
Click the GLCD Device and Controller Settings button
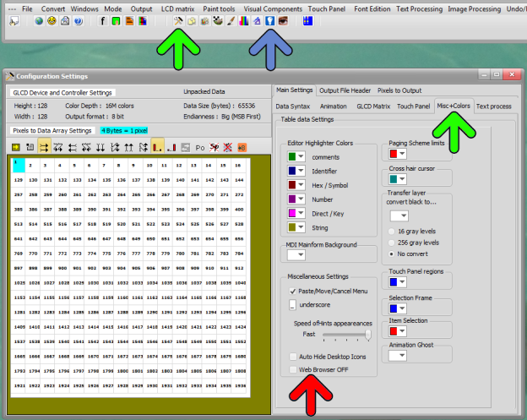click(x=62, y=92)
